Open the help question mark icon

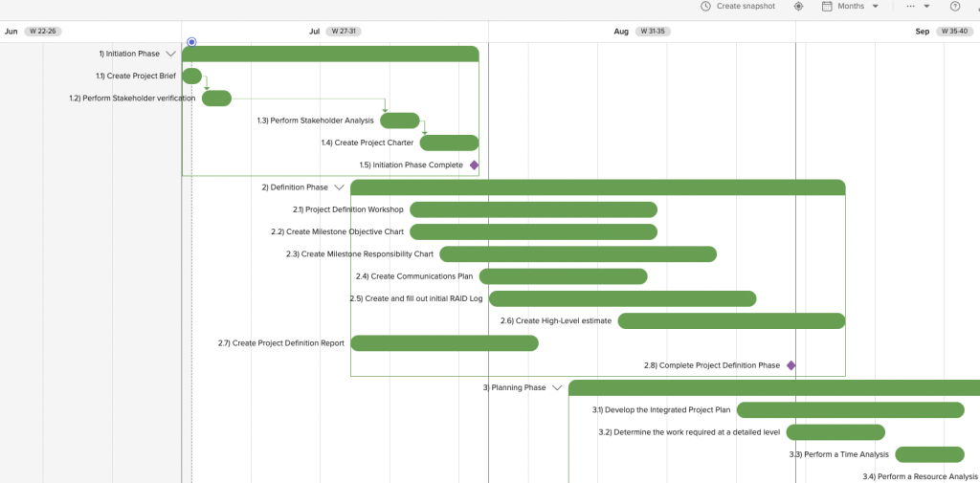[x=955, y=6]
